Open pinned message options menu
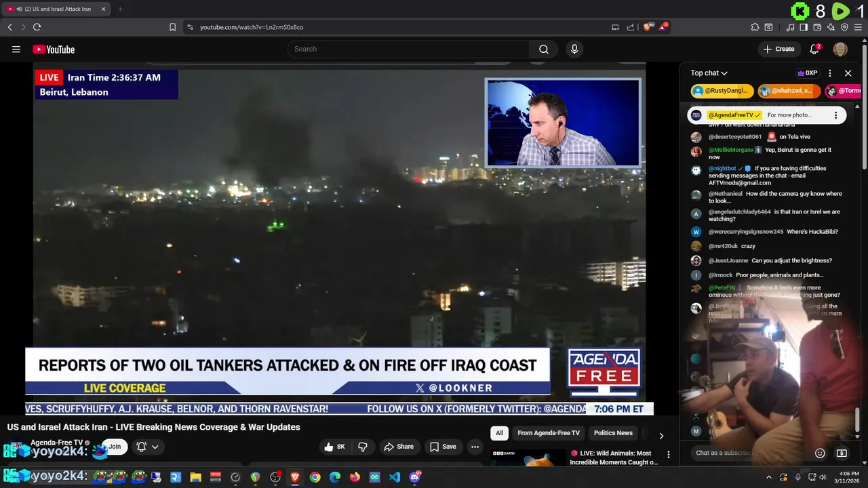The height and width of the screenshot is (488, 868). pos(835,115)
